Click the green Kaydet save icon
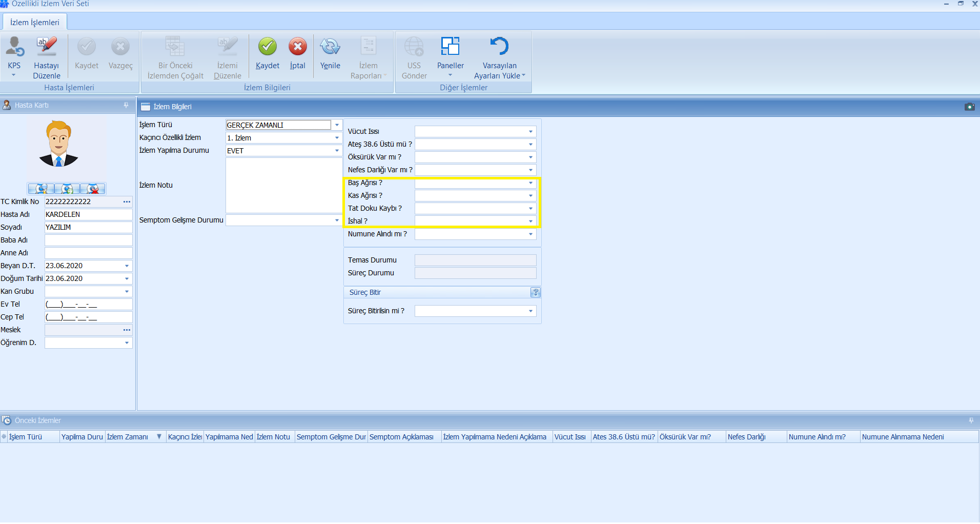Image resolution: width=980 pixels, height=524 pixels. (267, 47)
